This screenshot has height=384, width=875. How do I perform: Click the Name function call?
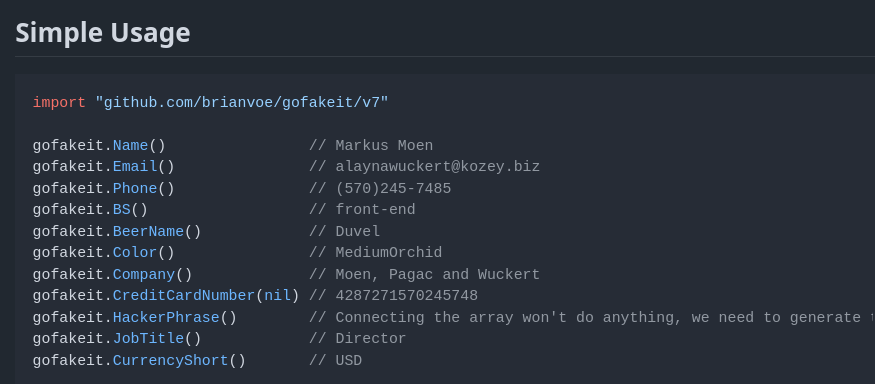[131, 146]
